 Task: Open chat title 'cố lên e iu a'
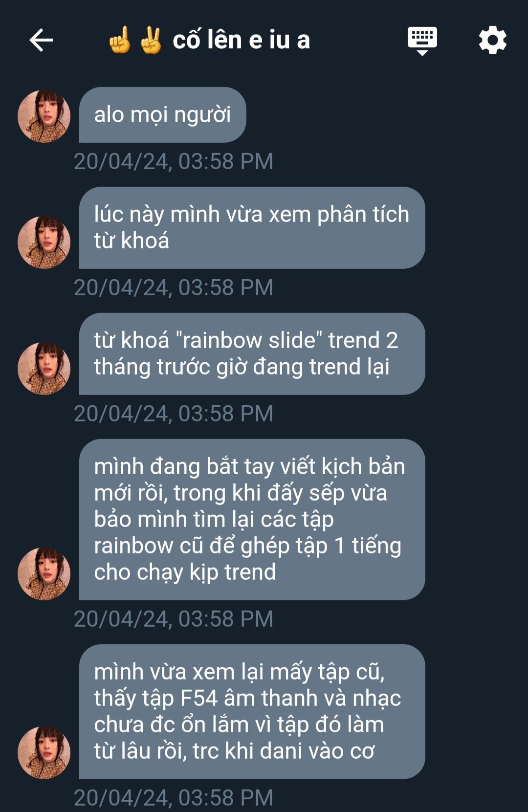(241, 40)
